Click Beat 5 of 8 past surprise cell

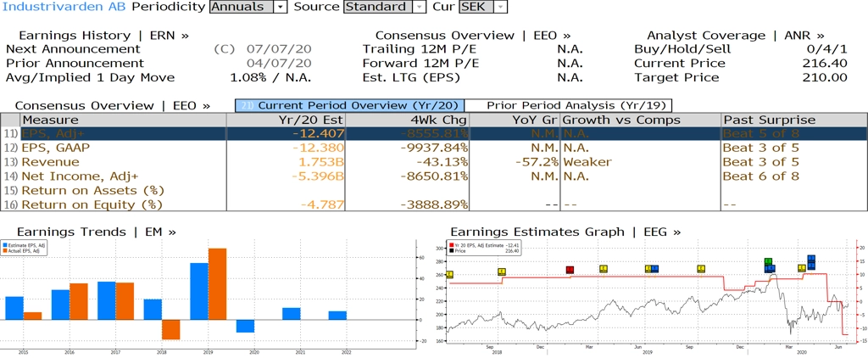tap(760, 133)
